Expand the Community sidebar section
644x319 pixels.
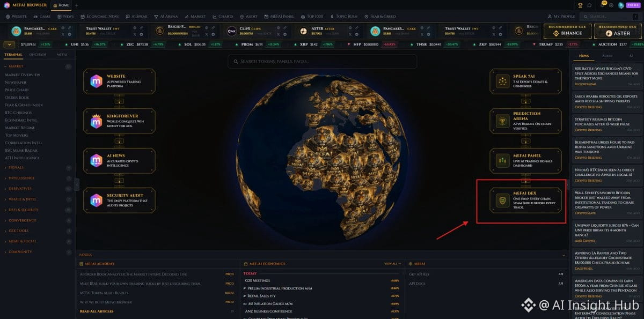click(x=38, y=251)
